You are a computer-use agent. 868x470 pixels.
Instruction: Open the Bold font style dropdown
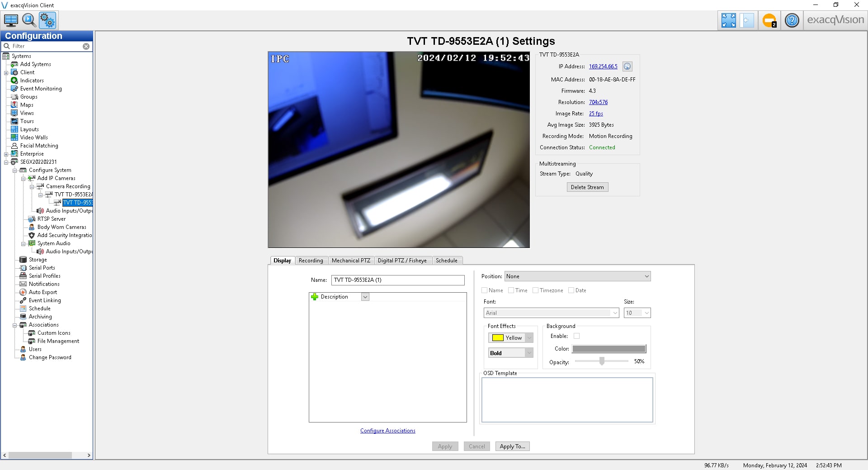(511, 353)
